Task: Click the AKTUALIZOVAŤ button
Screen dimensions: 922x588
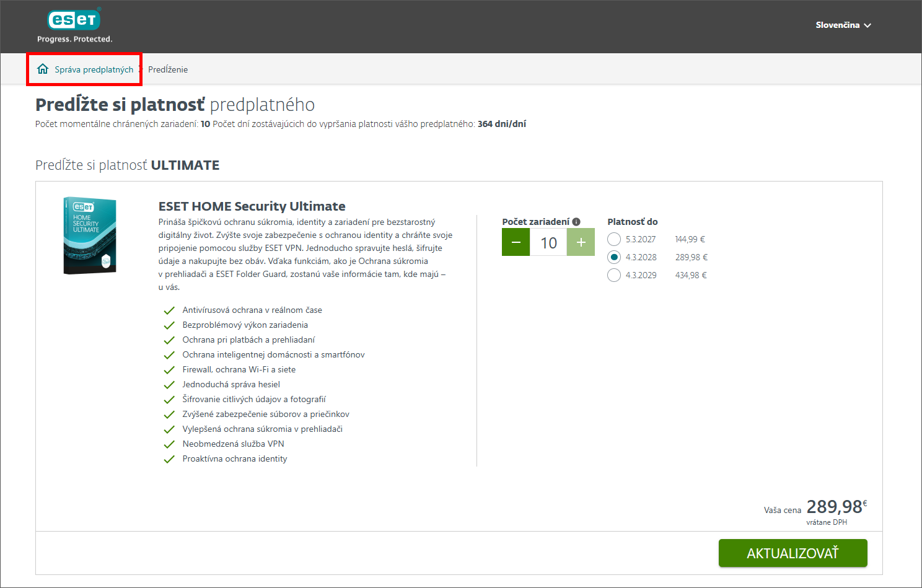Action: (x=792, y=553)
